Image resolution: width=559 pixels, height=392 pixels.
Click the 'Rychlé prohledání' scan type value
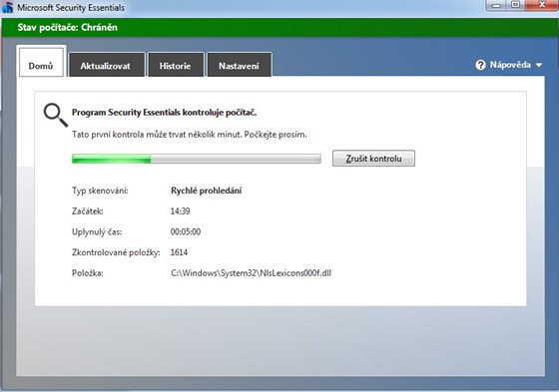[x=206, y=191]
